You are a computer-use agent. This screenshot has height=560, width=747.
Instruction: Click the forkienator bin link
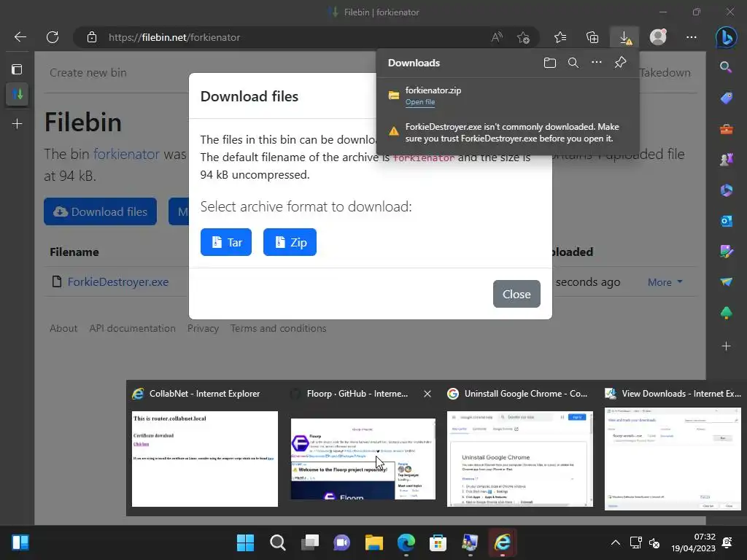[x=126, y=155]
